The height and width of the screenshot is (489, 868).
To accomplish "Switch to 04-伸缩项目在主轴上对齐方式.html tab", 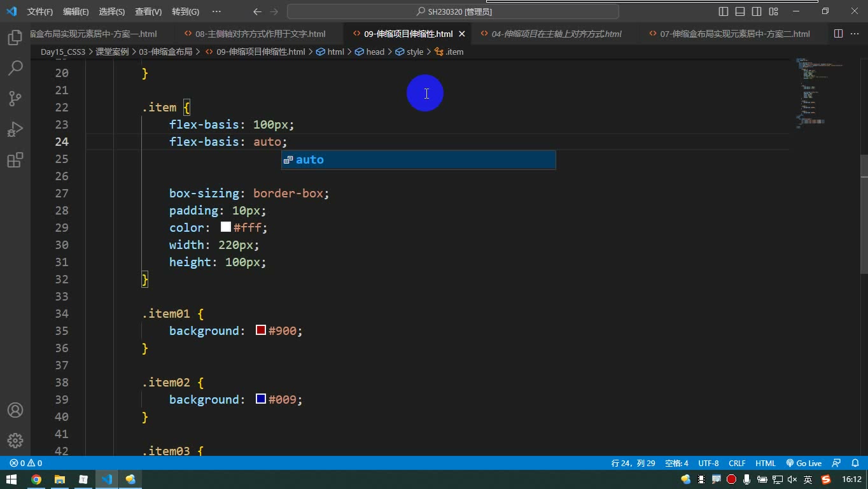I will (x=556, y=34).
